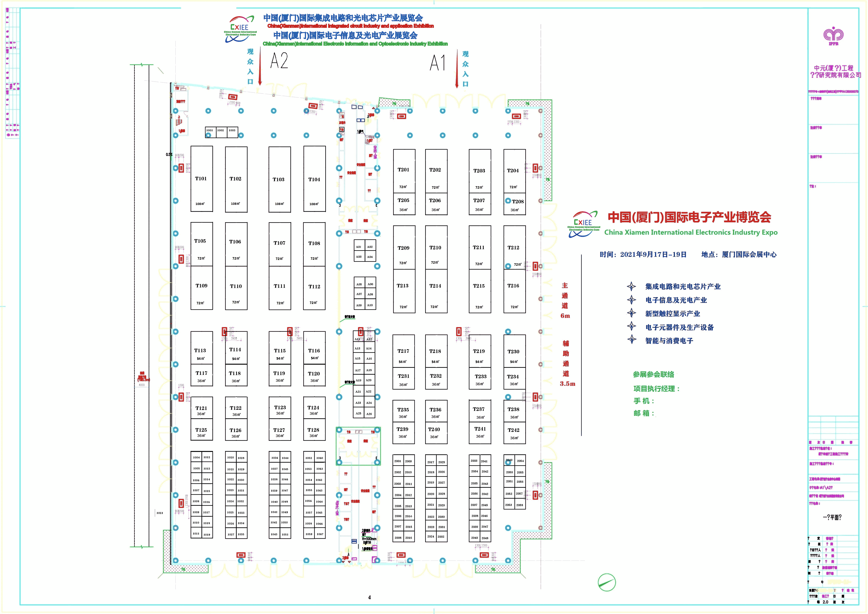The image size is (868, 614).
Task: Click the red entrance arrow beside hall A1
Action: point(457,69)
